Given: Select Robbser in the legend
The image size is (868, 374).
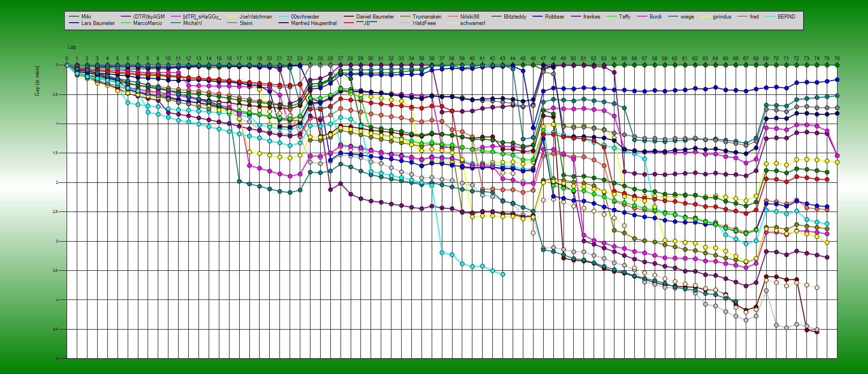Looking at the screenshot, I should tap(555, 17).
